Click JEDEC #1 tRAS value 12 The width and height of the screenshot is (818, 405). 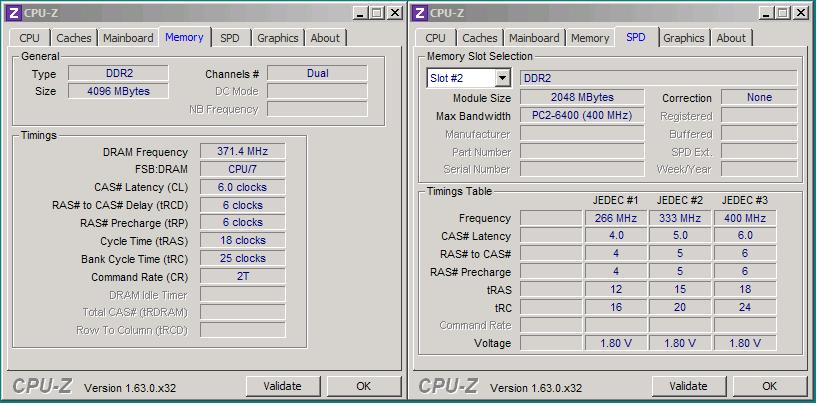point(616,289)
